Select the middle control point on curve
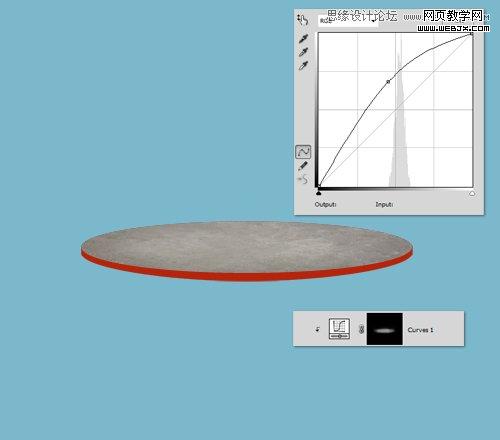This screenshot has width=500, height=440. click(x=388, y=82)
